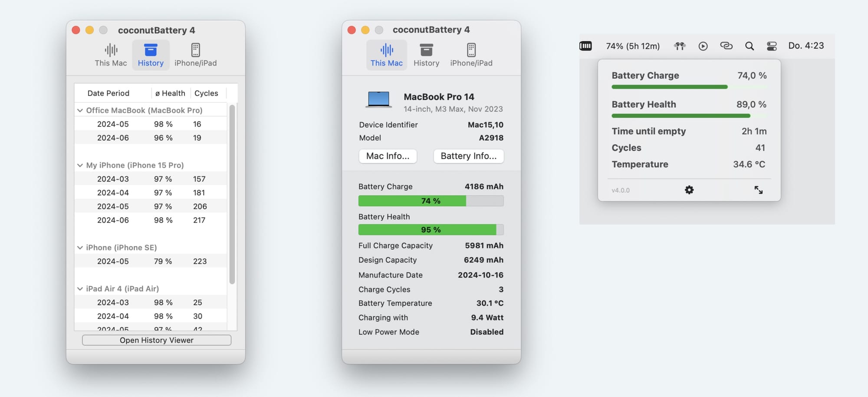Click menu bar clock Do. 4:23
Viewport: 868px width, 397px height.
806,46
